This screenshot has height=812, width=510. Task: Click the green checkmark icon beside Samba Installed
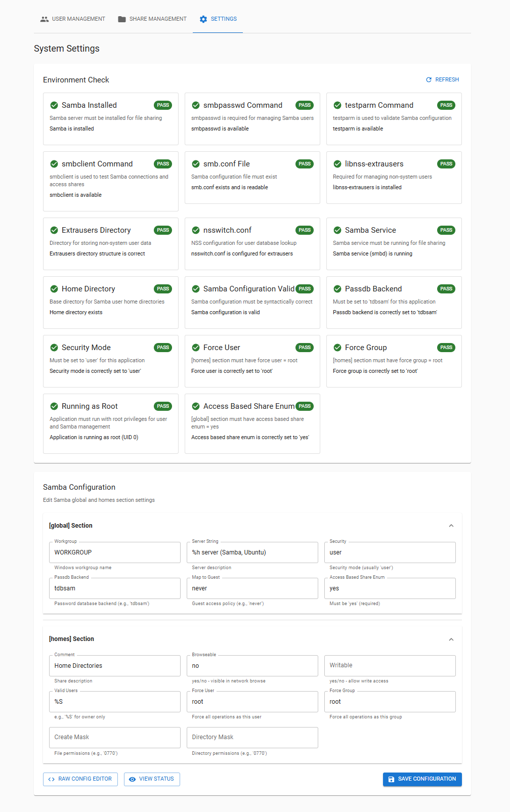point(54,105)
